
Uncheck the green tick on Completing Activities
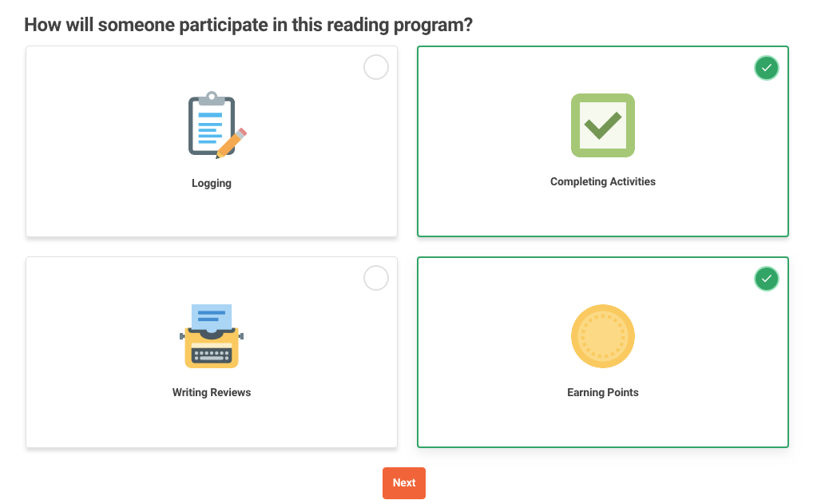pyautogui.click(x=767, y=68)
